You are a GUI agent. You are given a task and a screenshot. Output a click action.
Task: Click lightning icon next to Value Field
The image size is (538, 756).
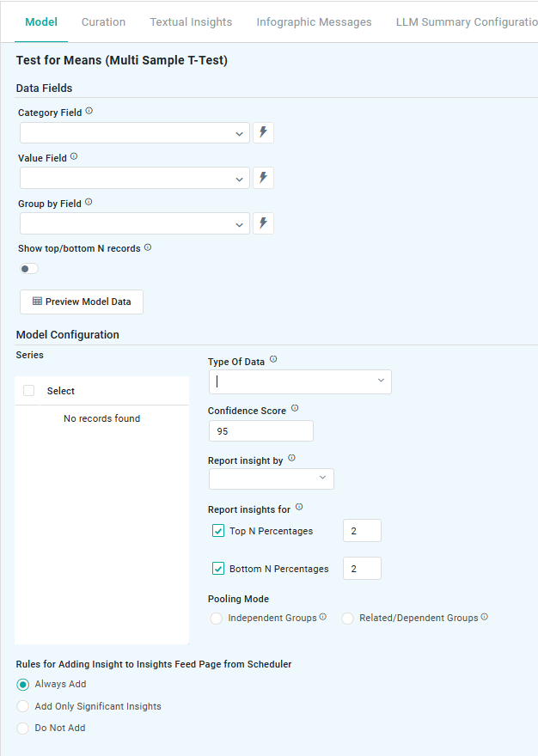[264, 178]
